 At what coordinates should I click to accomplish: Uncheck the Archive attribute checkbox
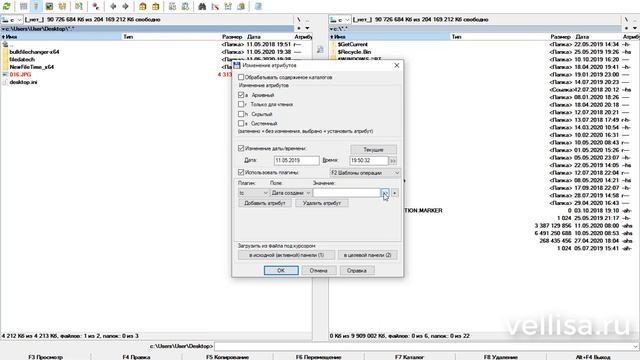pos(241,95)
